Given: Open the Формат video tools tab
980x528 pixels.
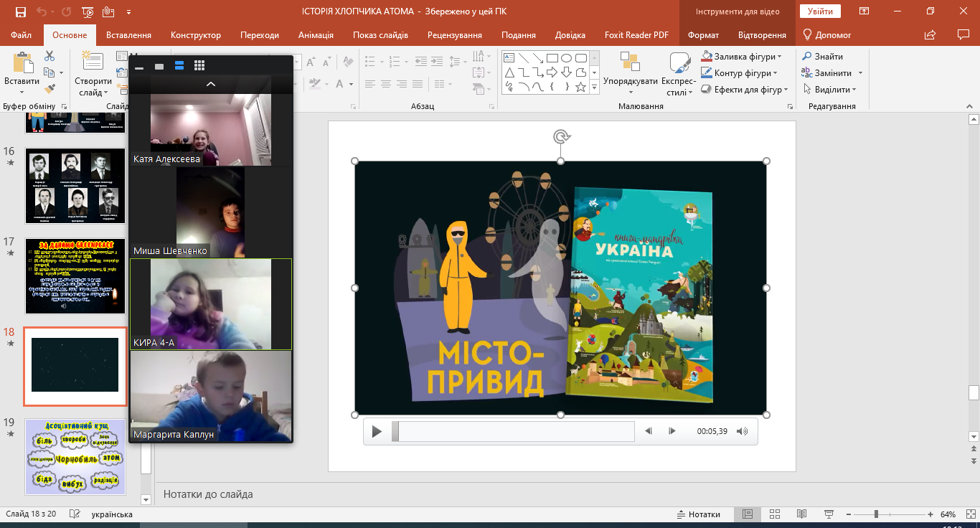Looking at the screenshot, I should [x=703, y=35].
